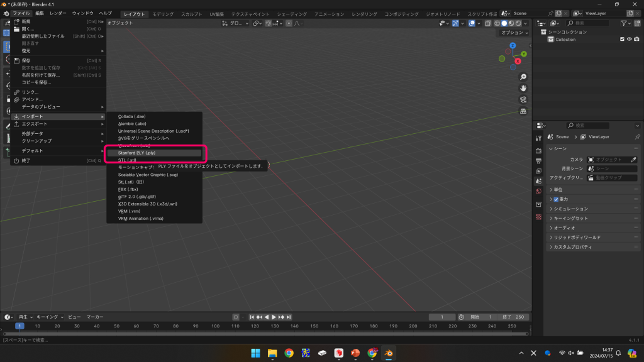Click the Y axis on navigation gizmo

524,54
